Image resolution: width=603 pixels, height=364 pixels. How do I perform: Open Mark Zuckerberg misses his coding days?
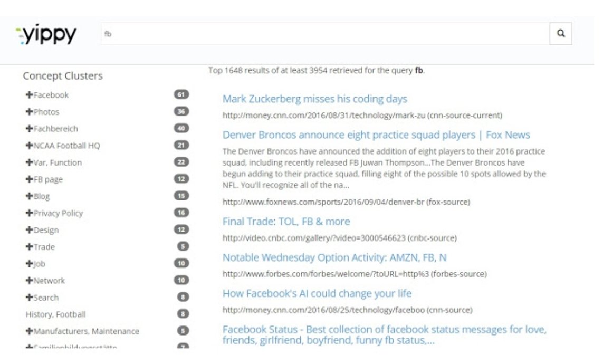pos(314,99)
